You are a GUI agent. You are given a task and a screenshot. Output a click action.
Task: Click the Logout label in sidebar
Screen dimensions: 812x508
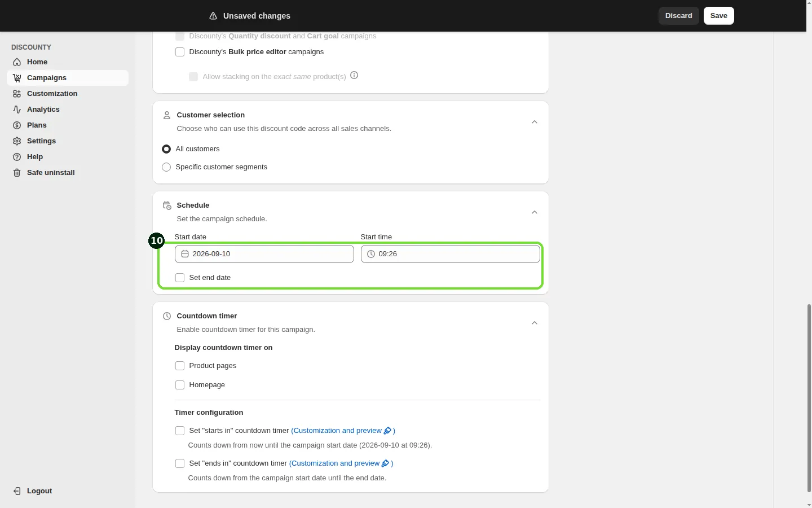click(x=39, y=491)
